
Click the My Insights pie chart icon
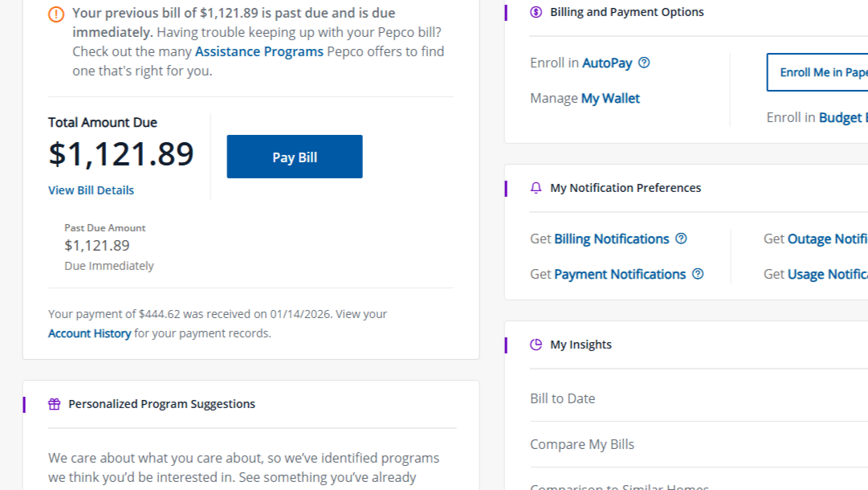(x=536, y=344)
